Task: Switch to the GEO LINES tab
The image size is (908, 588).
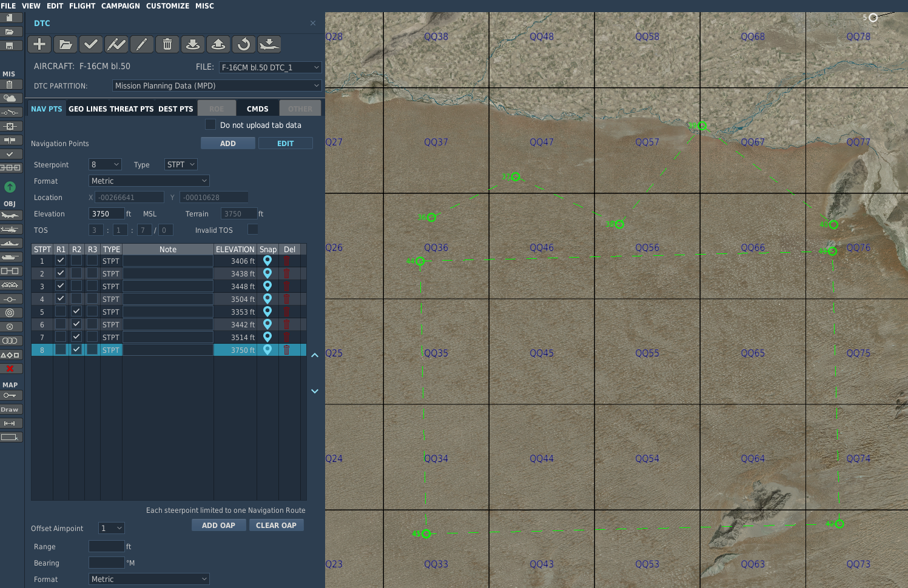Action: pos(87,109)
